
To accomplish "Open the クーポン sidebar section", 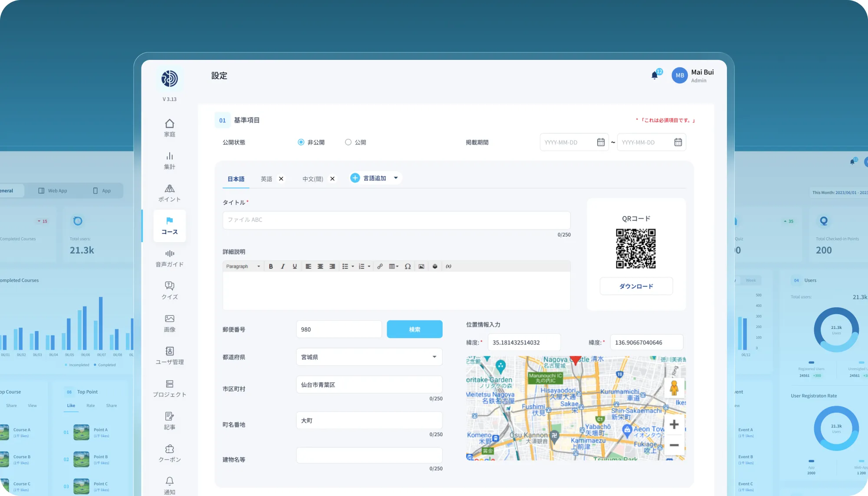I will pyautogui.click(x=170, y=453).
